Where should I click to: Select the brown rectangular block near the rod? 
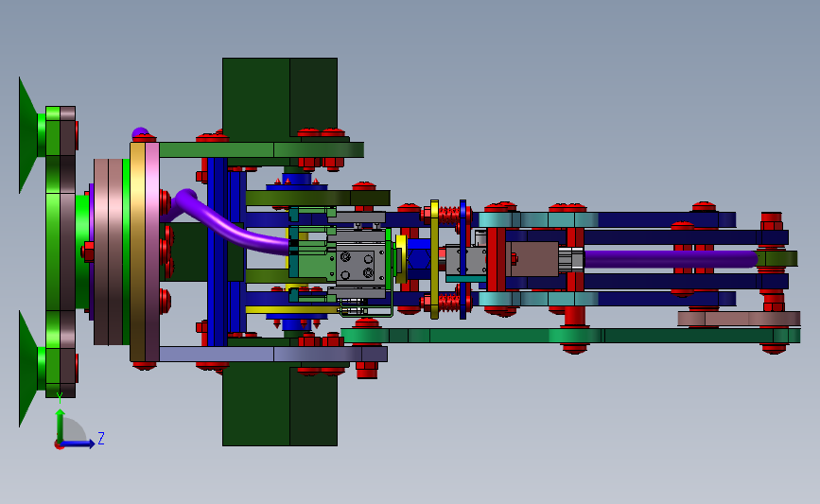pos(534,259)
